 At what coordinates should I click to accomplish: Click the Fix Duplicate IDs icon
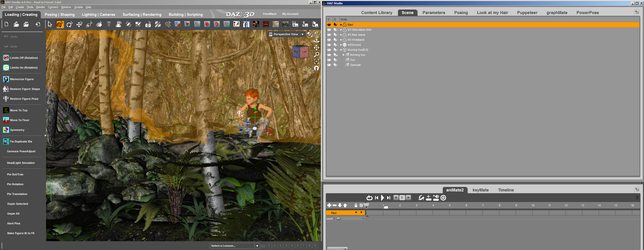[x=6, y=141]
